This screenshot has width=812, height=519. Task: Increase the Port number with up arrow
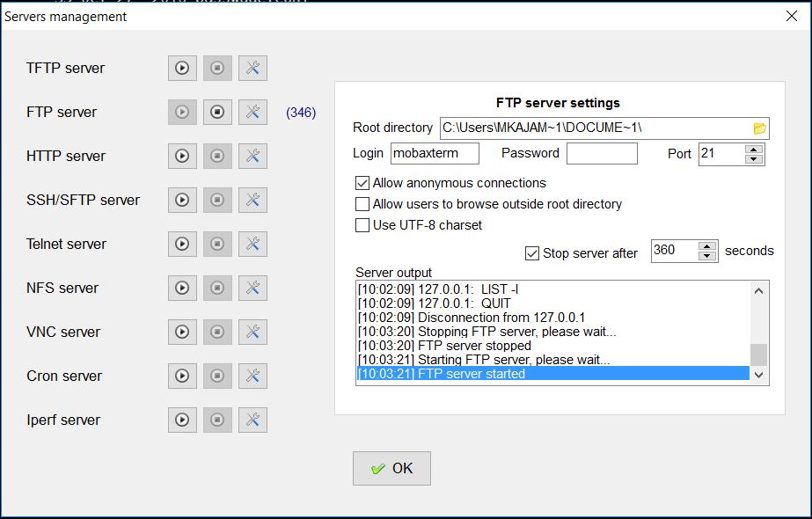tap(754, 150)
